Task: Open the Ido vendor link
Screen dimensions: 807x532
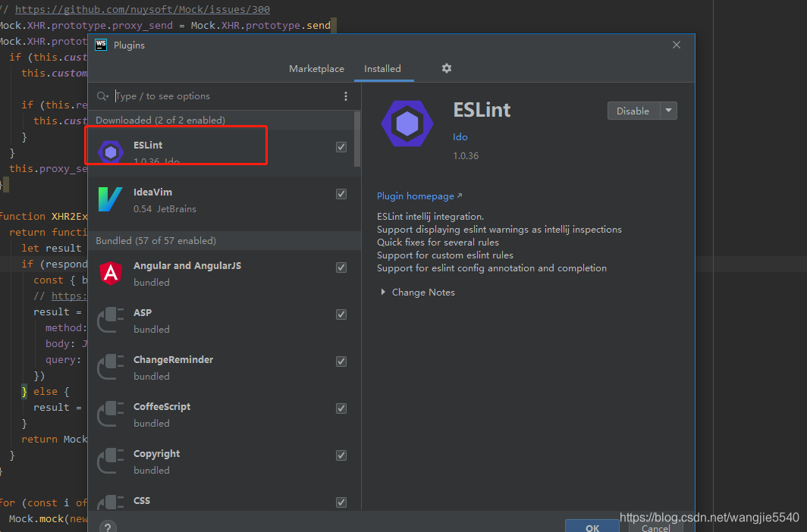Action: (460, 136)
